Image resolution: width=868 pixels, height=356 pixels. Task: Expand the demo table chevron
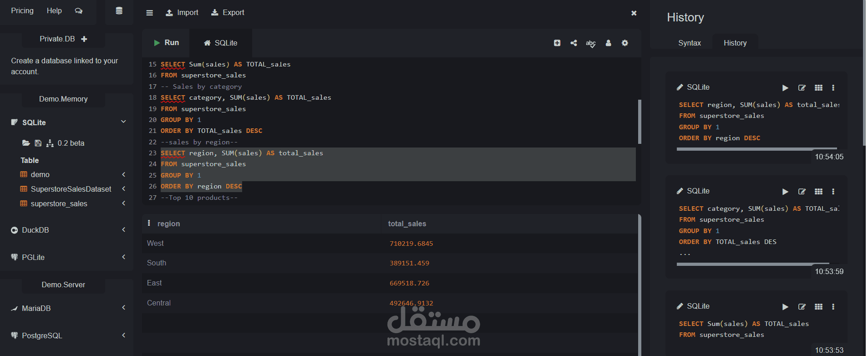pos(123,174)
